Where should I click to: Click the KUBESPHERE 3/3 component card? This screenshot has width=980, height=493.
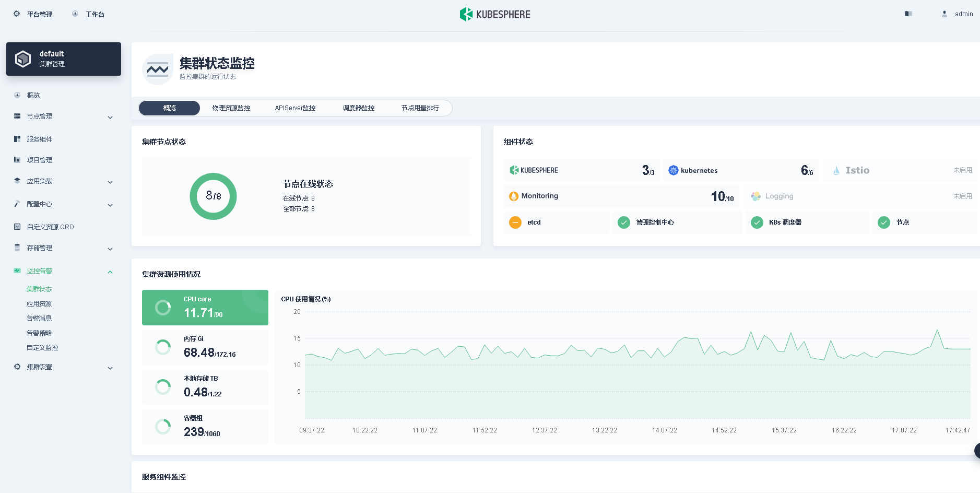(x=582, y=170)
